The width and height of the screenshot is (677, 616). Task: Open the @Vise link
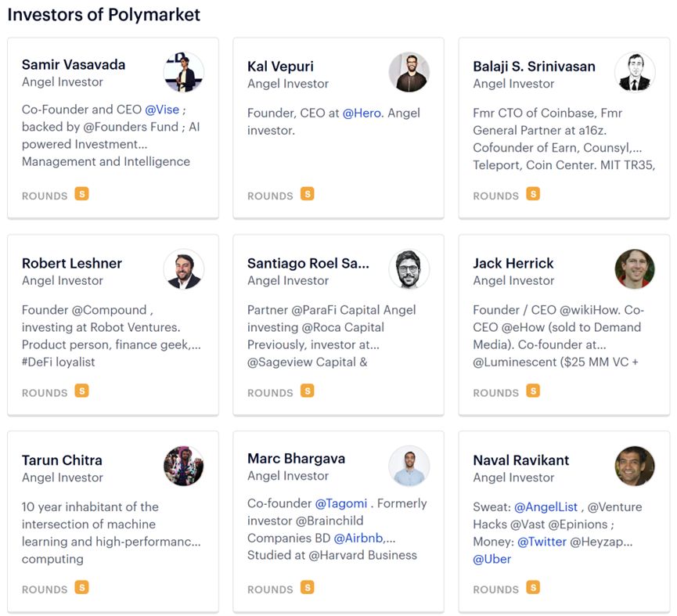(162, 110)
